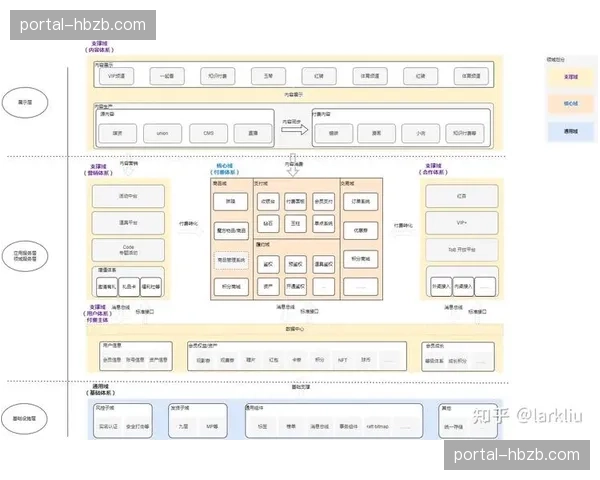Select the CMS box in content production
This screenshot has width=600, height=480.
(208, 133)
